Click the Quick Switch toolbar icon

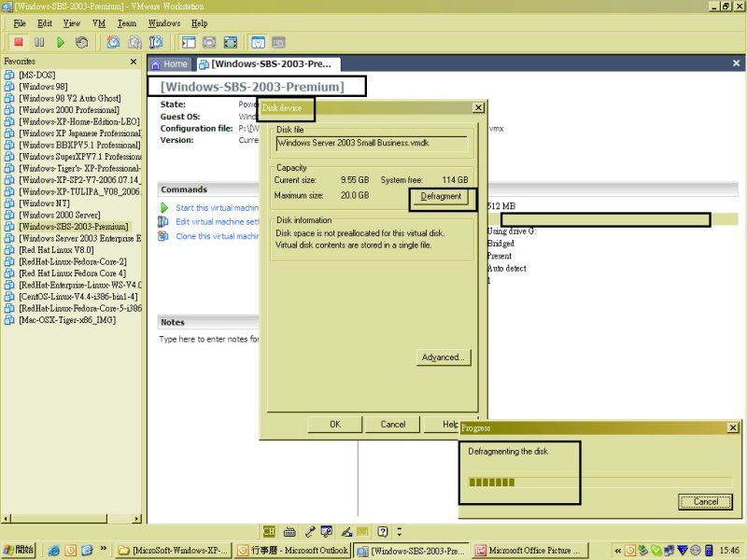(209, 42)
